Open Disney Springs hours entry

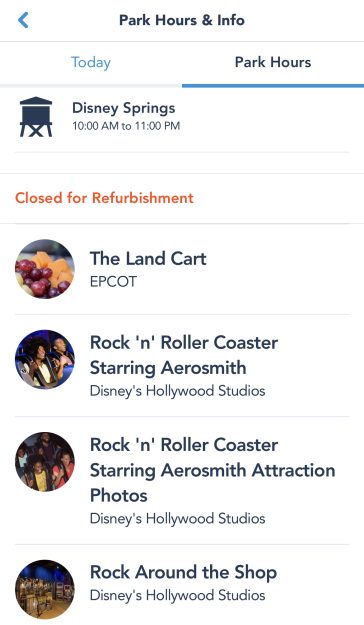point(182,117)
